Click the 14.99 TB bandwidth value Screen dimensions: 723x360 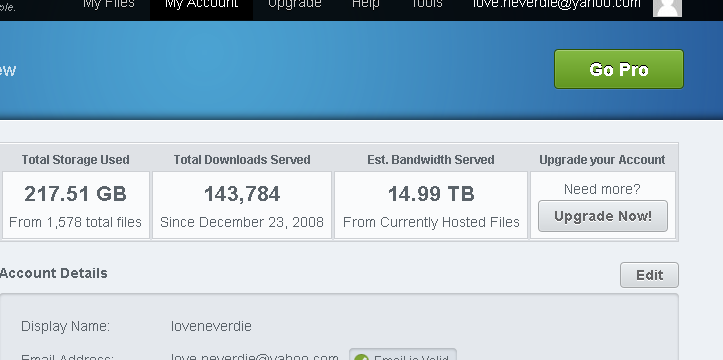431,194
